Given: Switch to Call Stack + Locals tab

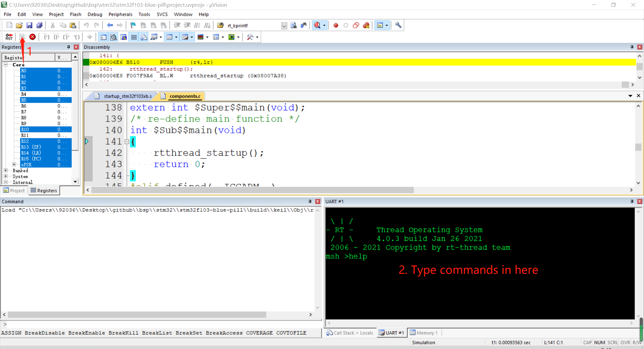Looking at the screenshot, I should (350, 333).
